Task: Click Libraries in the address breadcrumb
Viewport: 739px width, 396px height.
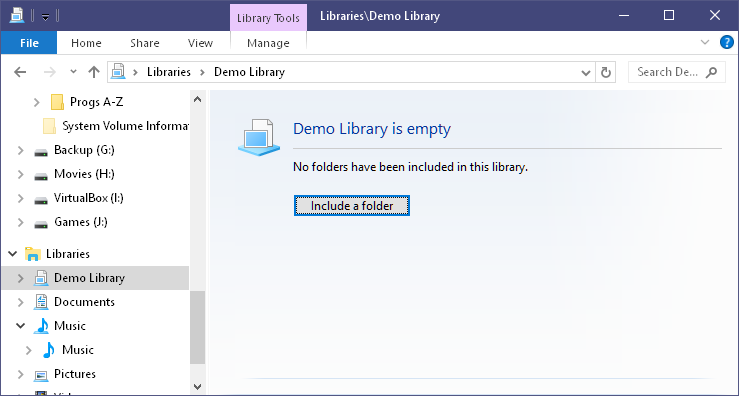Action: 169,72
